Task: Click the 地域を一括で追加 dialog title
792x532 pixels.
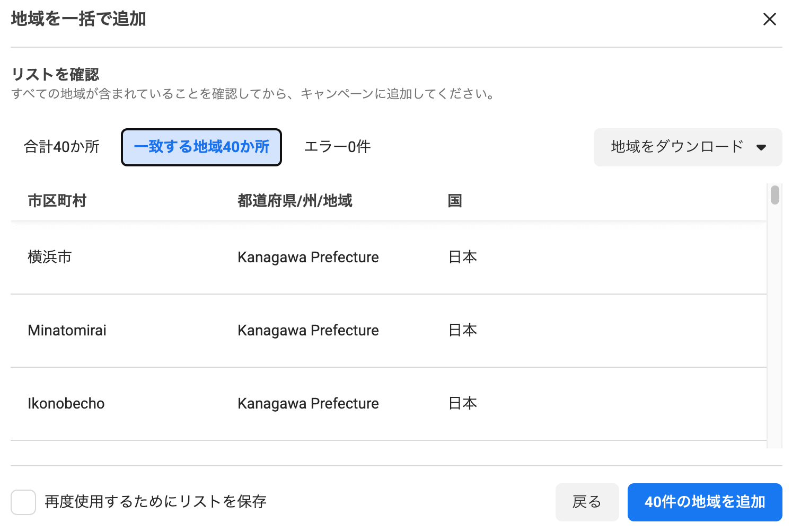Action: (78, 19)
